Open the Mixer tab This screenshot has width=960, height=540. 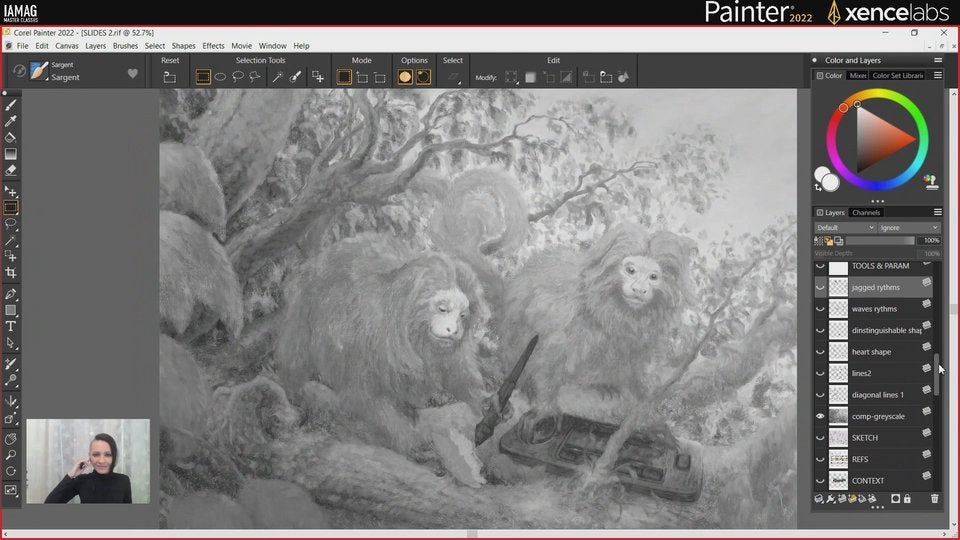857,76
